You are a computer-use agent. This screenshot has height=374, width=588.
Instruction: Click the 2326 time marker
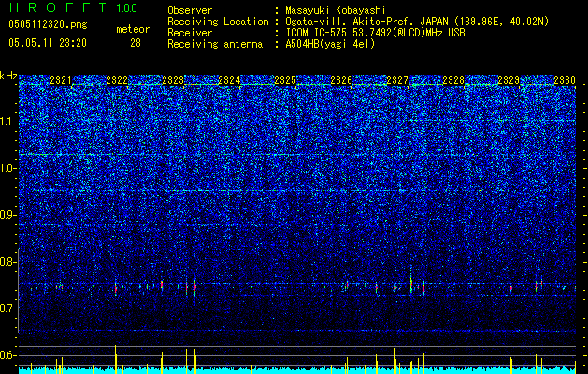click(x=341, y=80)
